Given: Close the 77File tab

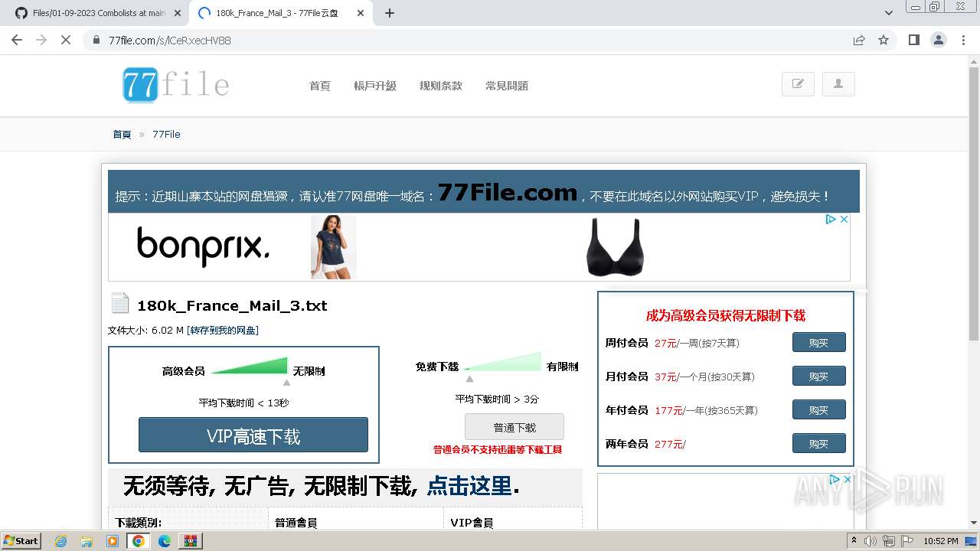Looking at the screenshot, I should pyautogui.click(x=361, y=13).
